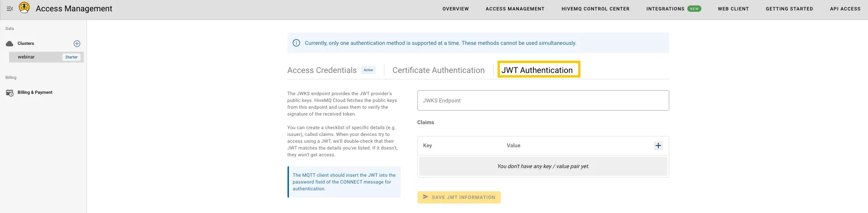The width and height of the screenshot is (868, 213).
Task: Select the JWT Authentication tab
Action: (537, 70)
